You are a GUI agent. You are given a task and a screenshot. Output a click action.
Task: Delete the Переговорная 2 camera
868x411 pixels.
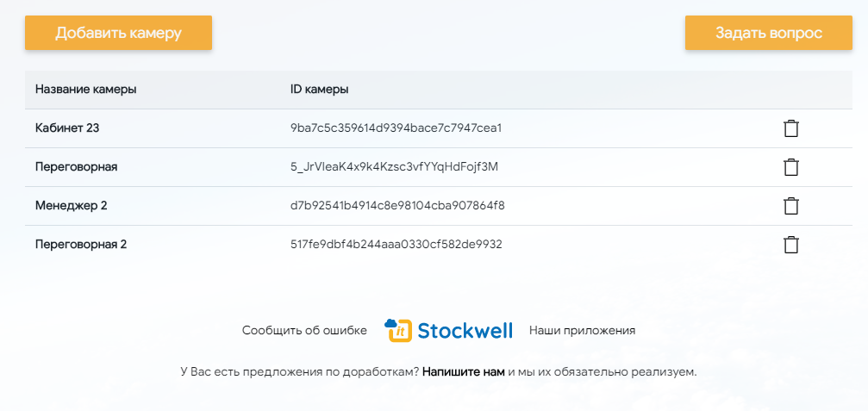tap(790, 245)
